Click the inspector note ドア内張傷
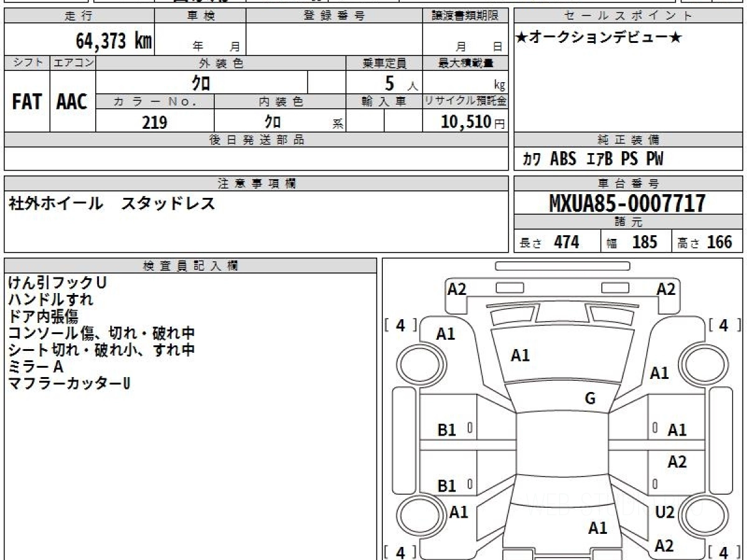Screen dimensions: 747x560 44,316
